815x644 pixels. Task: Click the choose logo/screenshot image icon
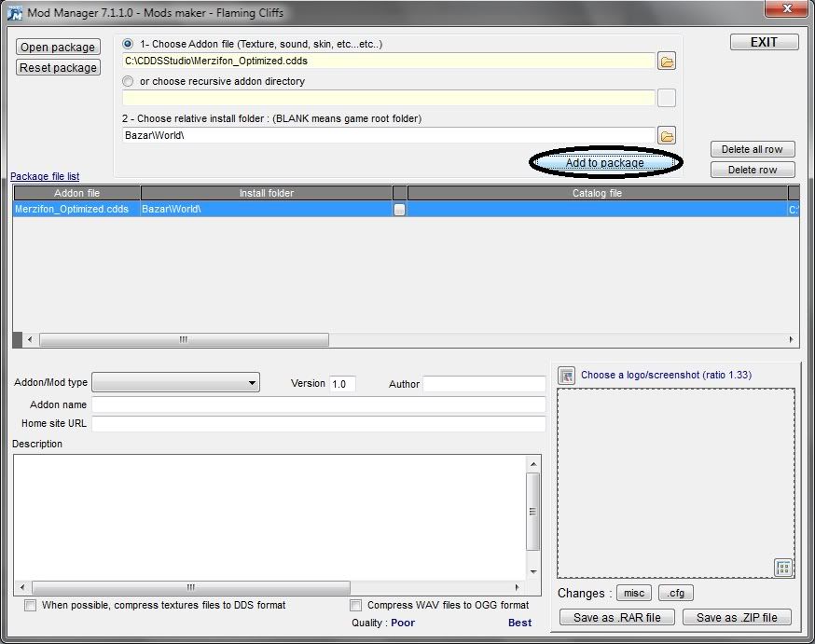(566, 376)
